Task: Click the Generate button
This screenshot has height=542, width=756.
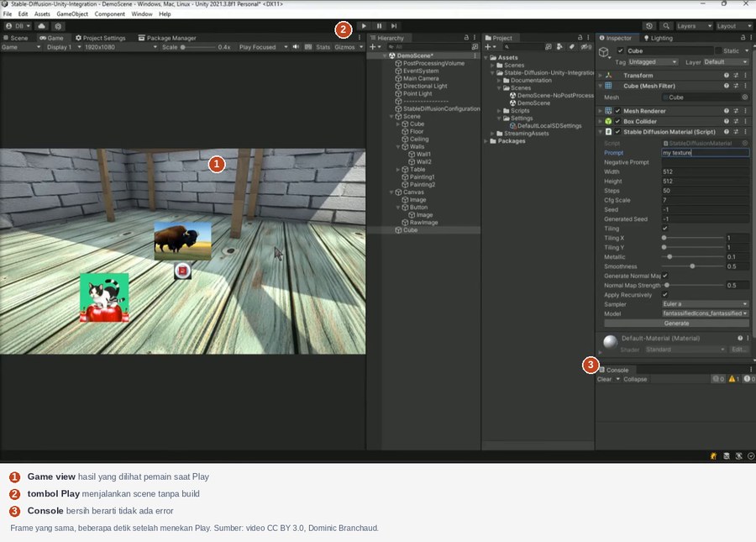Action: click(x=676, y=323)
